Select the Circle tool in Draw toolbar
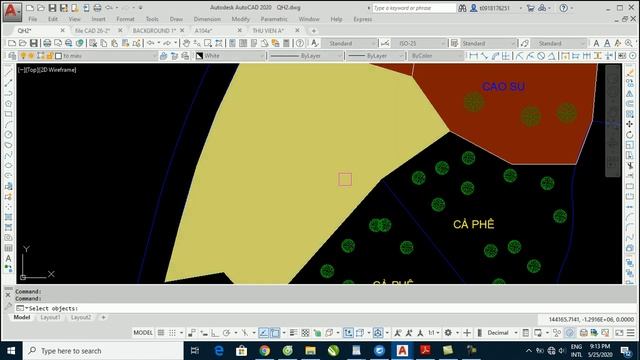640x360 pixels. pyautogui.click(x=9, y=135)
